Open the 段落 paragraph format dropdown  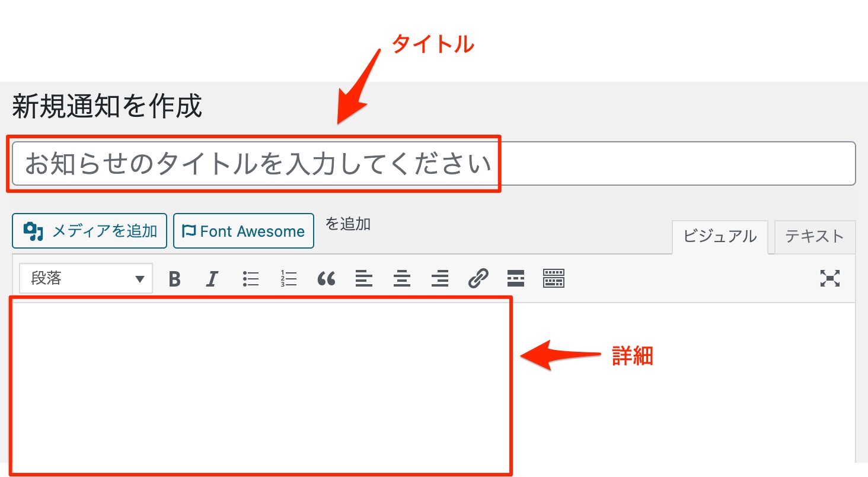86,278
